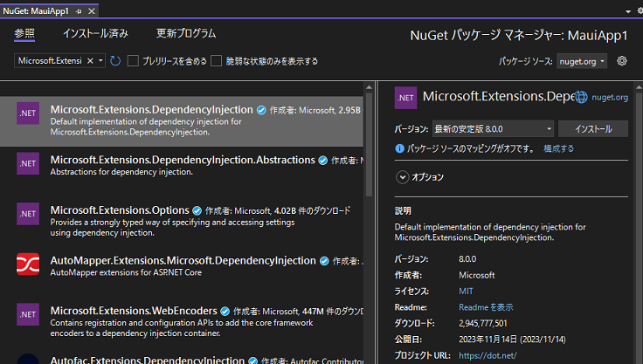Viewport: 643px width, 364px height.
Task: Click the download count 2,945,777,501
Action: [483, 324]
